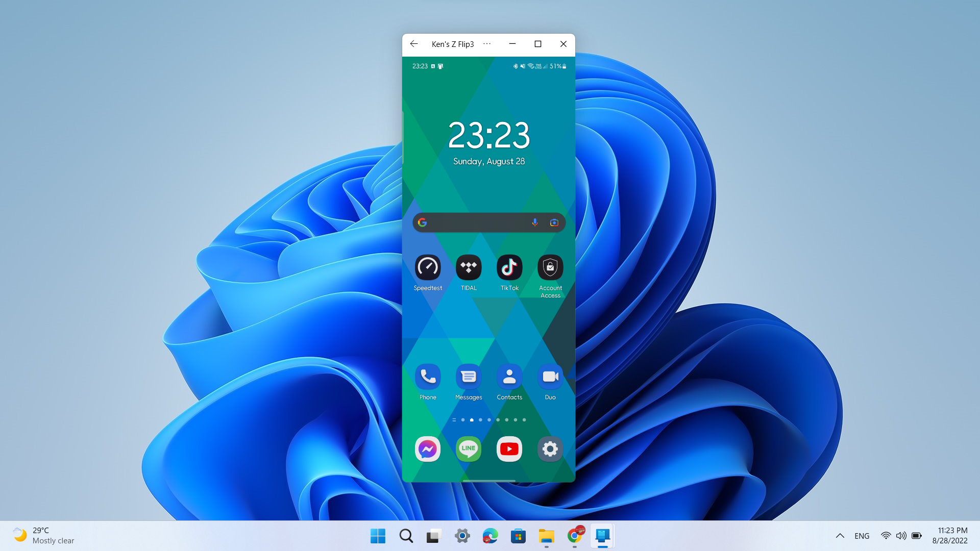Open YouTube from the dock

pyautogui.click(x=509, y=449)
